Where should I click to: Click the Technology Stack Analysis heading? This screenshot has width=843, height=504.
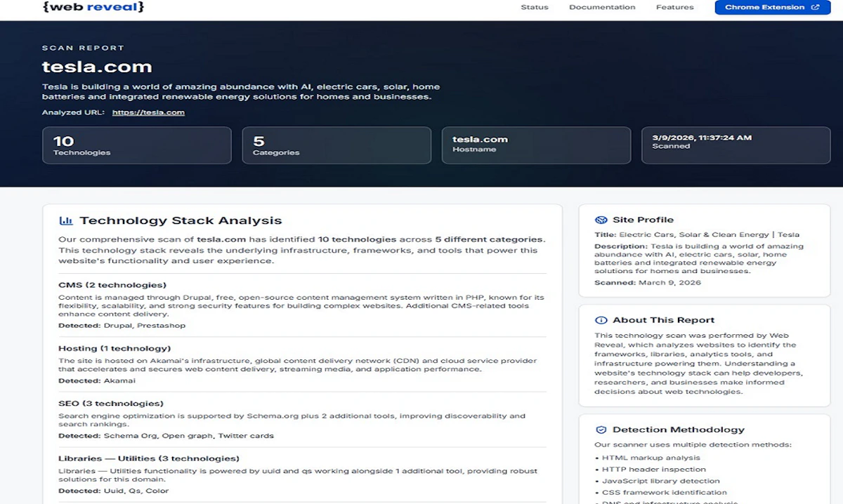pos(181,220)
